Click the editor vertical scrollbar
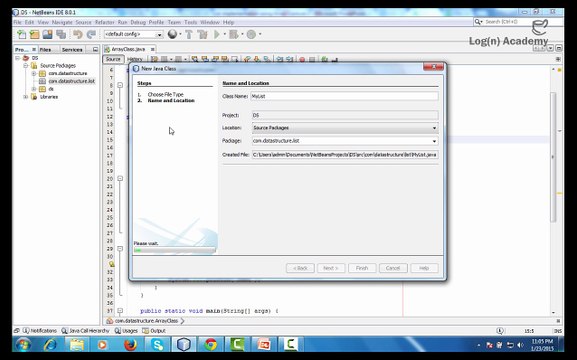This screenshot has height=360, width=577. (553, 157)
